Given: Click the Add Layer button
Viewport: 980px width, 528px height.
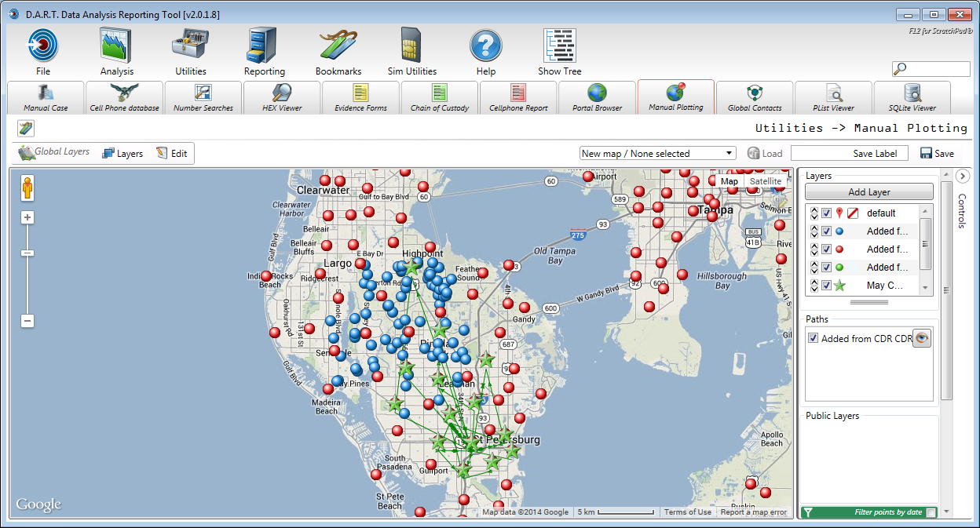Looking at the screenshot, I should point(868,192).
